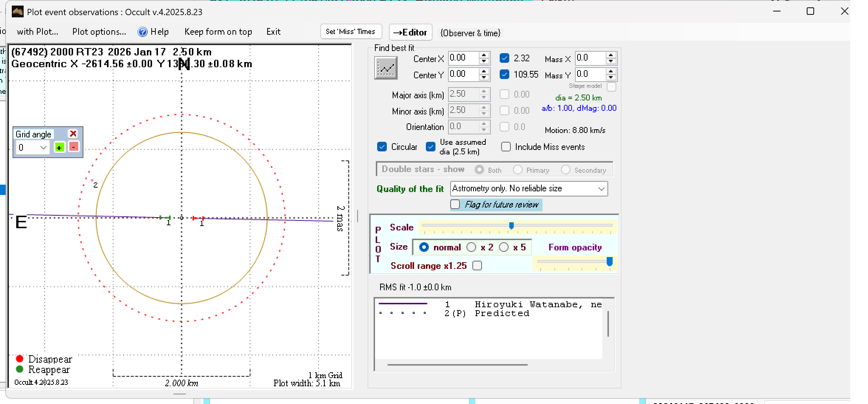This screenshot has width=868, height=404.
Task: Increase Mass X with up arrow
Action: 611,55
